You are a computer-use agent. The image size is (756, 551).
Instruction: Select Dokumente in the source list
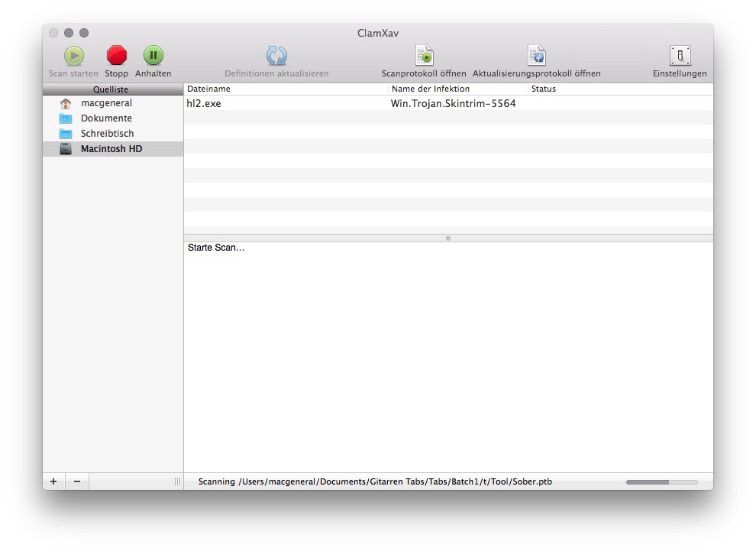(x=107, y=118)
